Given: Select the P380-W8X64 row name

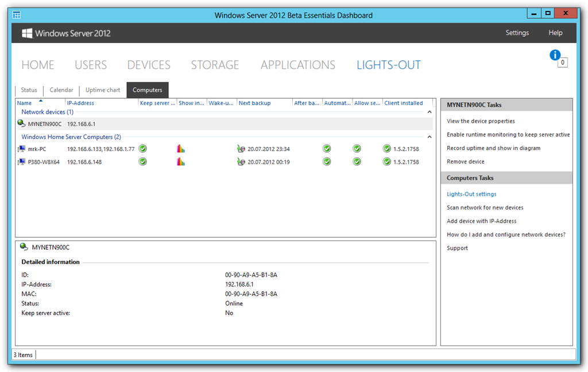Looking at the screenshot, I should coord(44,162).
